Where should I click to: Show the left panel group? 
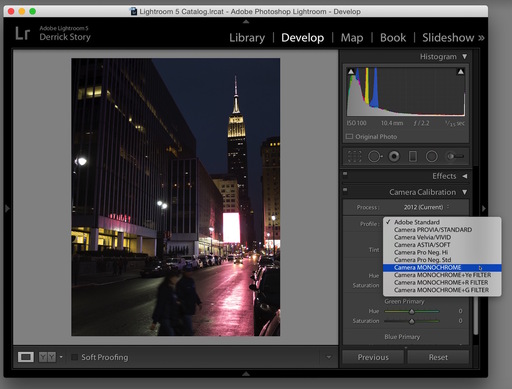pos(7,209)
